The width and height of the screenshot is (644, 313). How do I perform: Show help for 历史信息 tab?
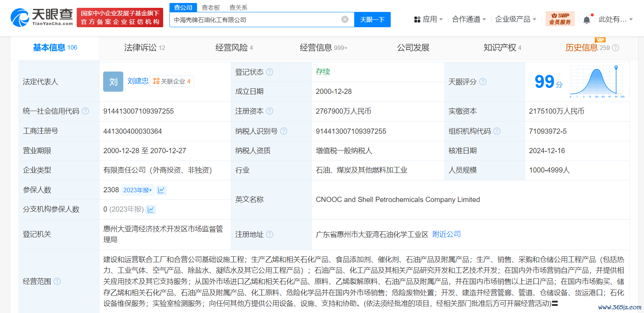(x=615, y=48)
